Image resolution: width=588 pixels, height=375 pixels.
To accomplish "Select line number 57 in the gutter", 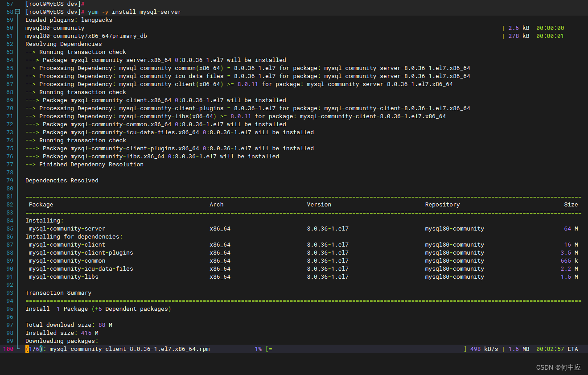I will [x=9, y=4].
